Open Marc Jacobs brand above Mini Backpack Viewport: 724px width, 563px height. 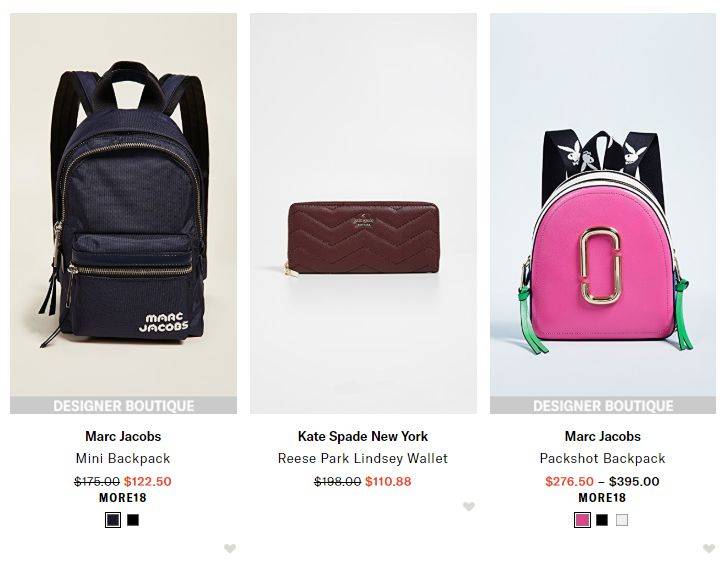(x=123, y=436)
